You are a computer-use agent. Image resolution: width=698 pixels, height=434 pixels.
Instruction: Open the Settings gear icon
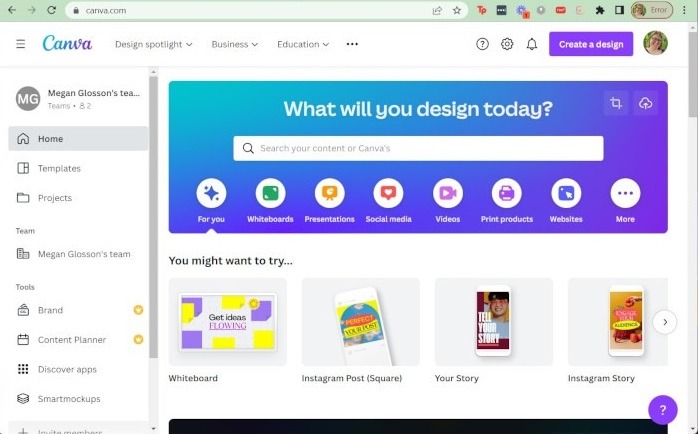(507, 44)
